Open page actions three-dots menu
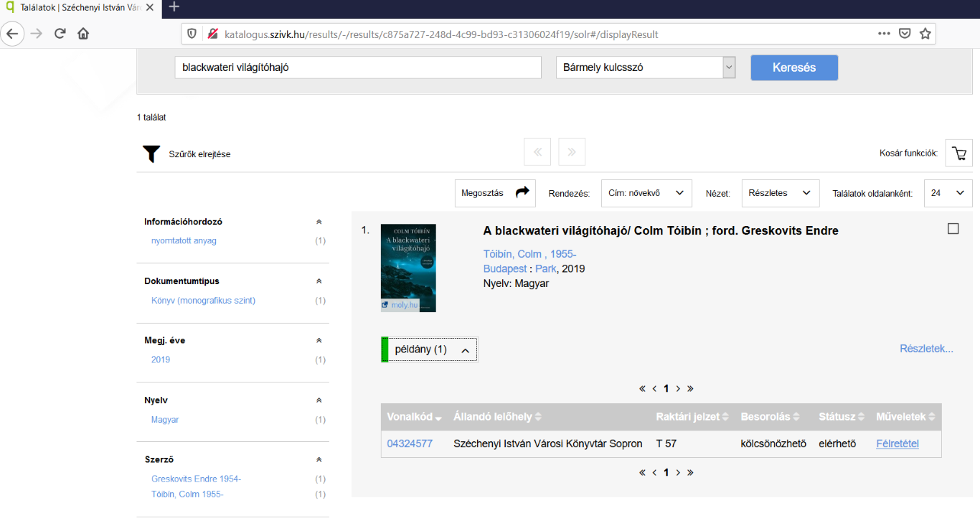The image size is (980, 526). 885,34
